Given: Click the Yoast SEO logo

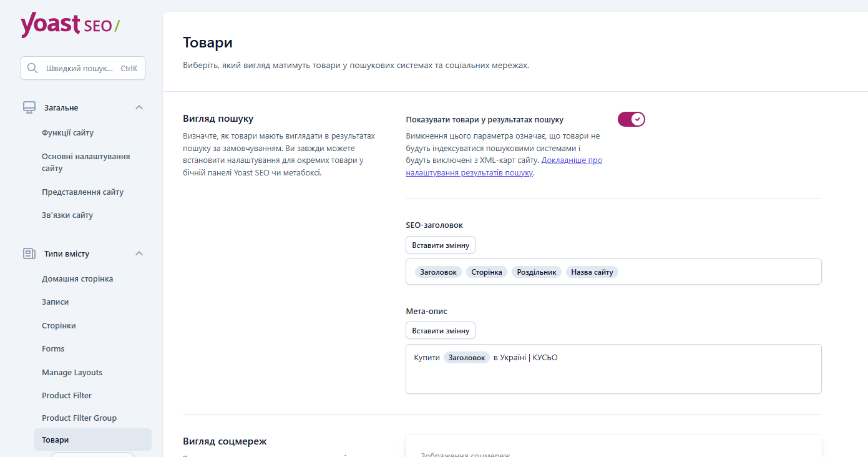Looking at the screenshot, I should (71, 25).
